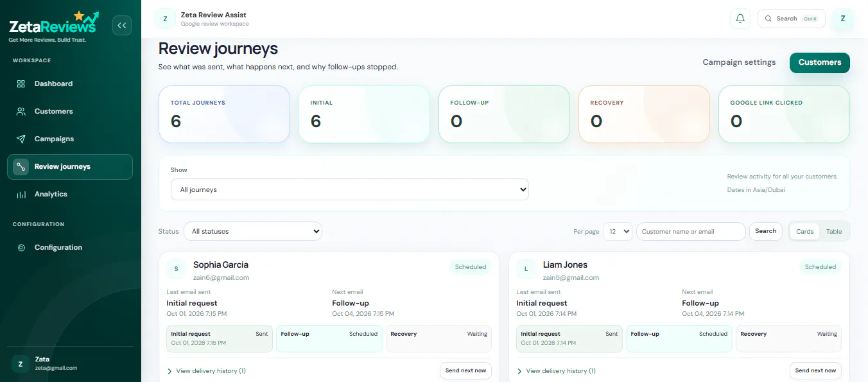The image size is (868, 382).
Task: Go to Dashboard in the sidebar
Action: coord(70,83)
